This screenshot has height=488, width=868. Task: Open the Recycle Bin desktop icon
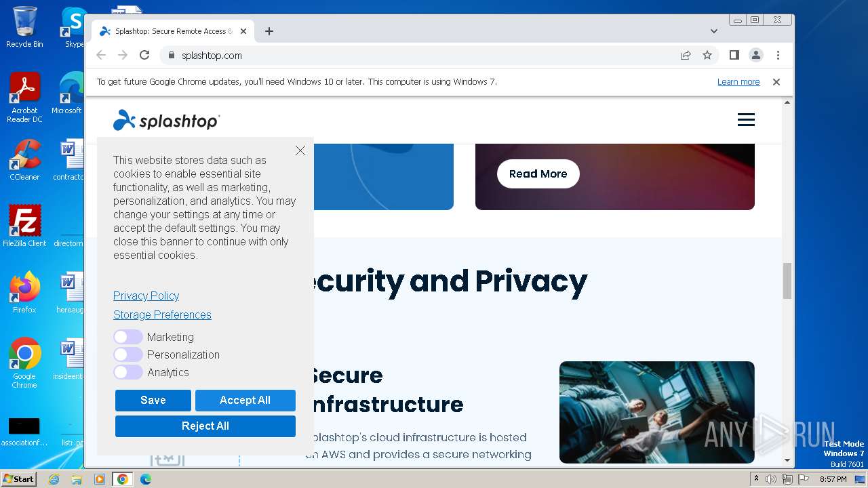[24, 27]
